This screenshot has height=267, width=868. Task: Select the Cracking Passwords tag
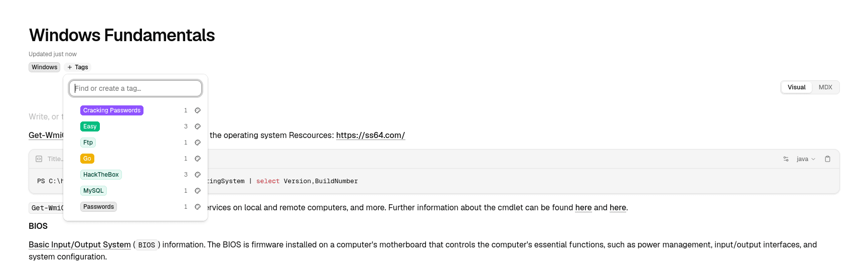(x=112, y=110)
